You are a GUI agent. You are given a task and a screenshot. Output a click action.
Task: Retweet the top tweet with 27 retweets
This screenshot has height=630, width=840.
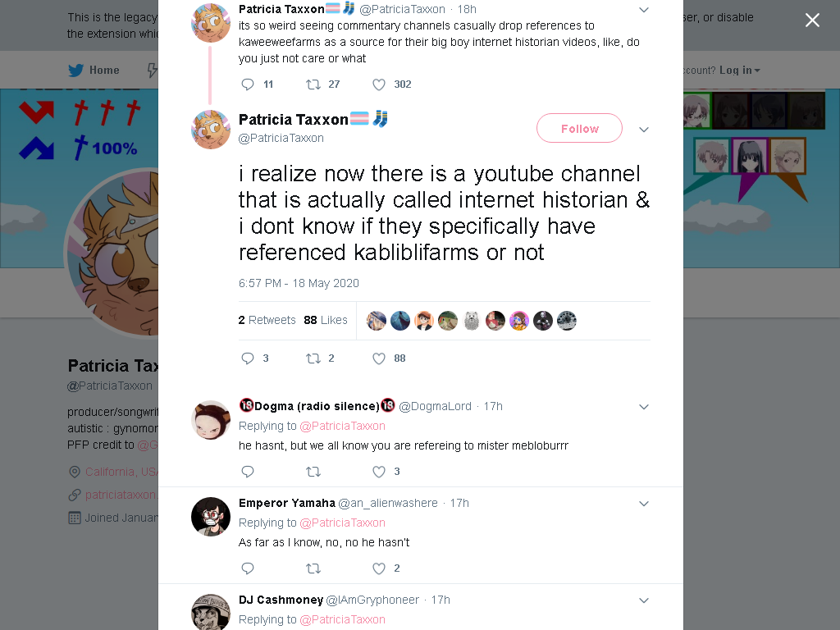pyautogui.click(x=313, y=84)
